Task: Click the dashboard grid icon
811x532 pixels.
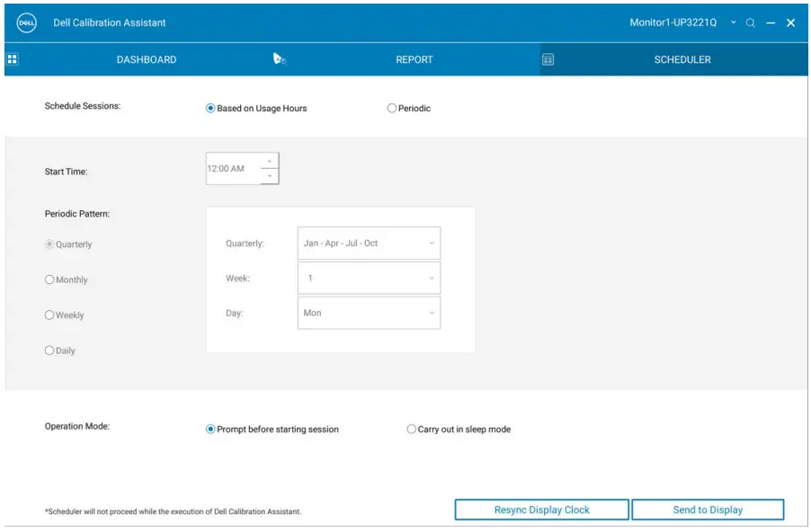Action: coord(13,59)
